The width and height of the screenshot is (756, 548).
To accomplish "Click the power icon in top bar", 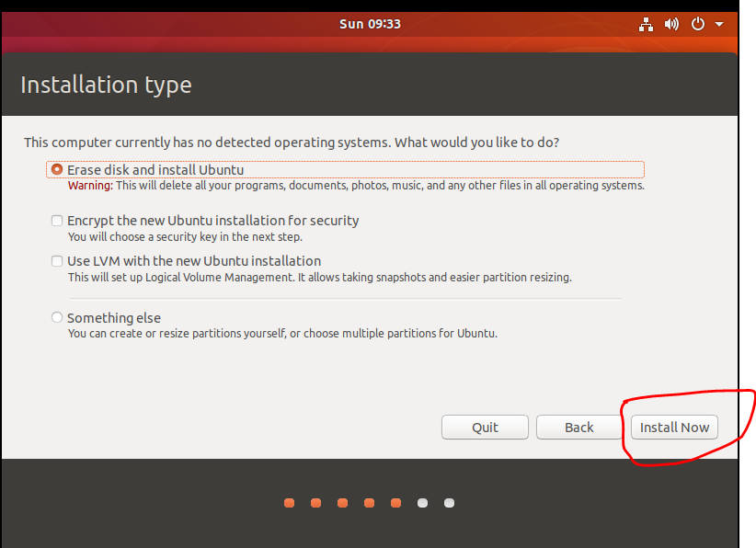I will (x=698, y=24).
